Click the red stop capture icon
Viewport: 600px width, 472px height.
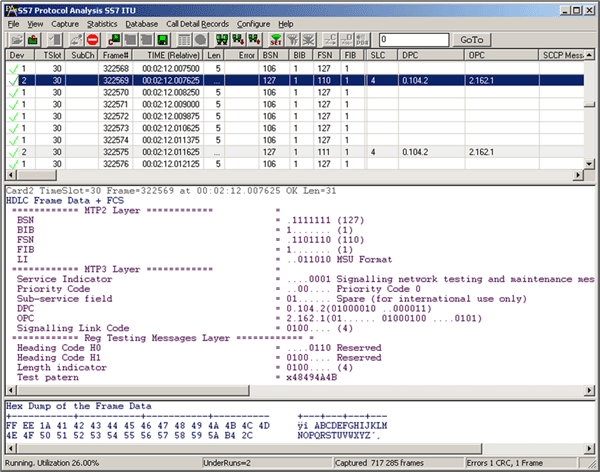click(92, 39)
